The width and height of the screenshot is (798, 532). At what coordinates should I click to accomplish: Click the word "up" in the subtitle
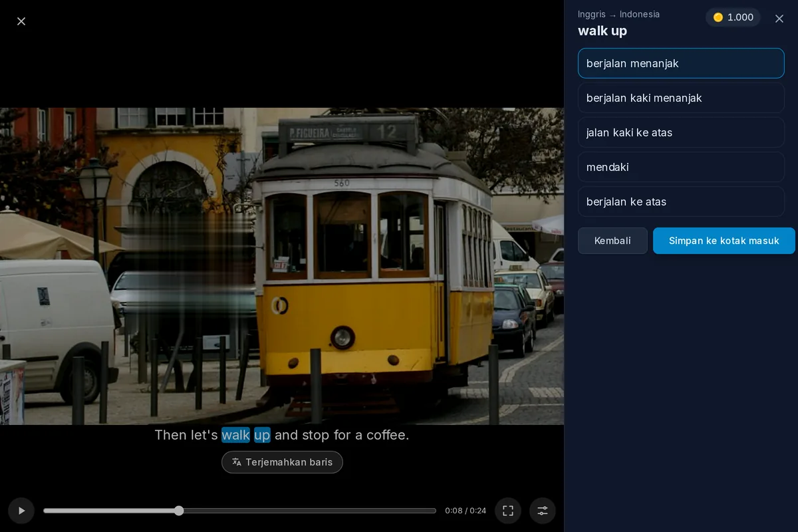pyautogui.click(x=262, y=435)
